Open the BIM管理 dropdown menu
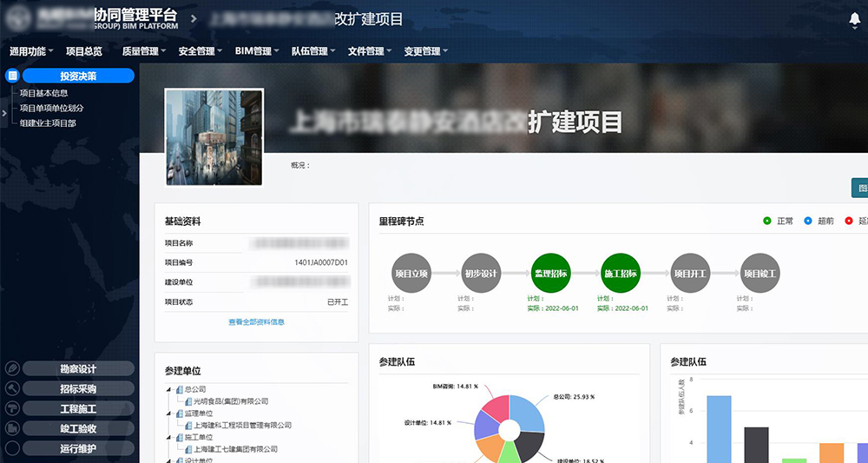The height and width of the screenshot is (463, 868). pos(256,51)
